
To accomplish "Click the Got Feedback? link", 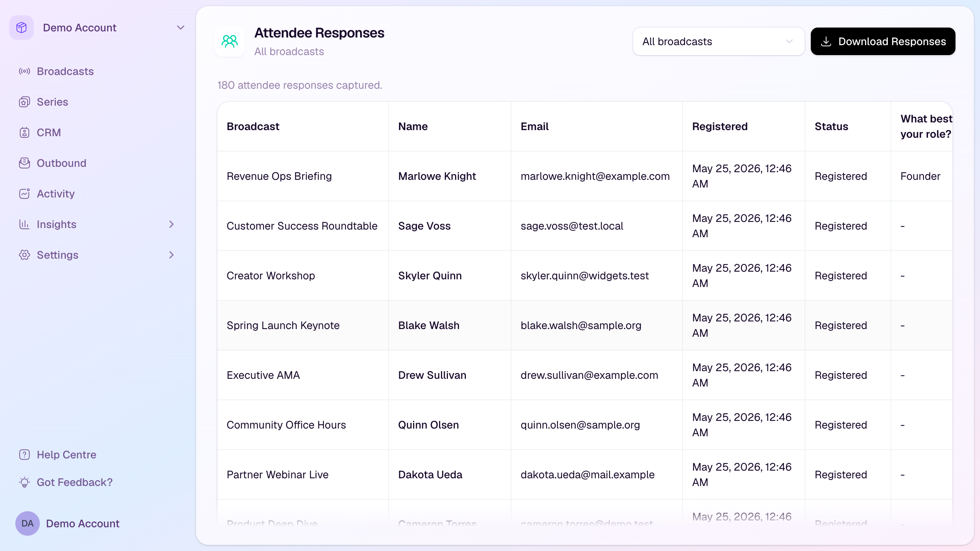I will click(75, 482).
